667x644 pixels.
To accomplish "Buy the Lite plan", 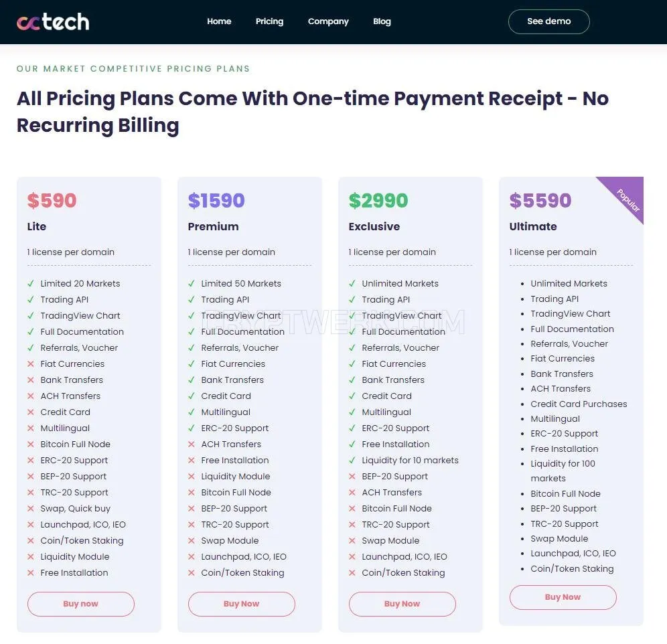I will 81,604.
